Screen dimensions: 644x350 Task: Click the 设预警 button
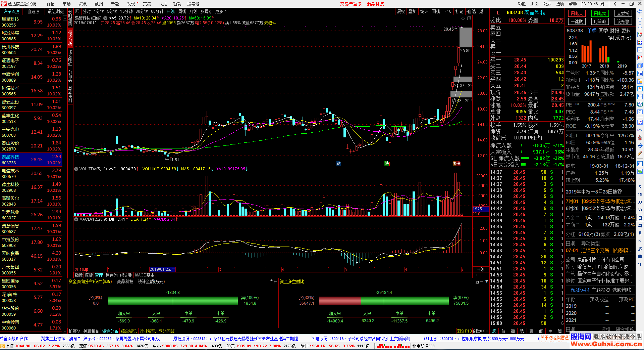[623, 21]
